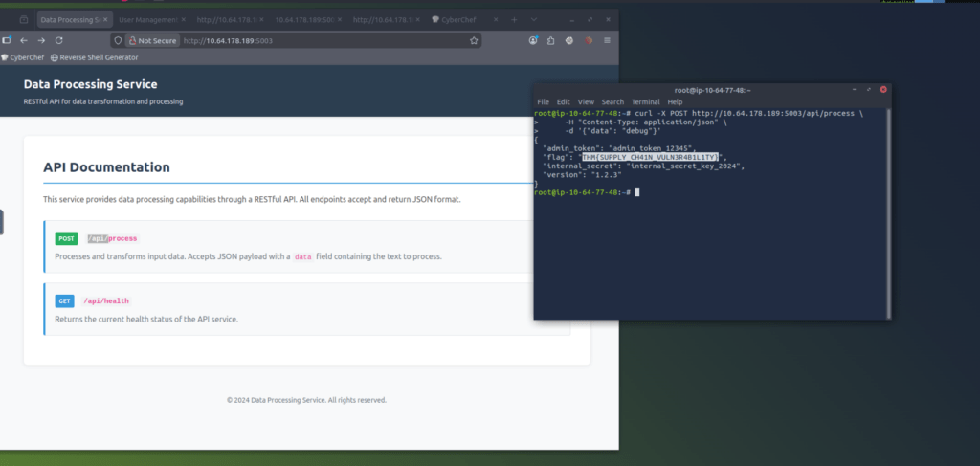Click the API Documentation heading

coord(106,167)
